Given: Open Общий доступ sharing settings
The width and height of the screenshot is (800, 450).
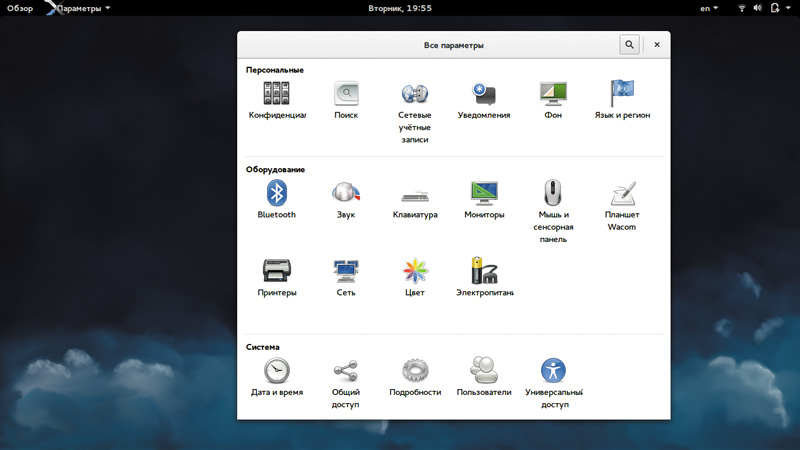Looking at the screenshot, I should point(346,384).
